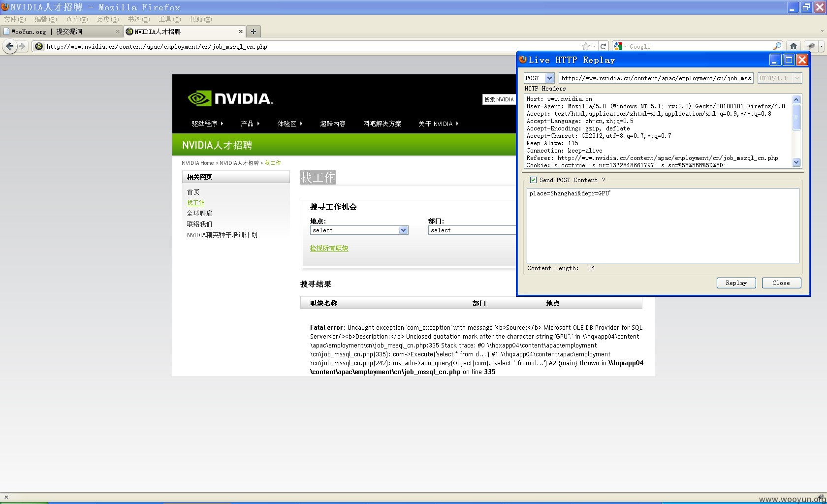Open the POST method dropdown

(x=549, y=78)
